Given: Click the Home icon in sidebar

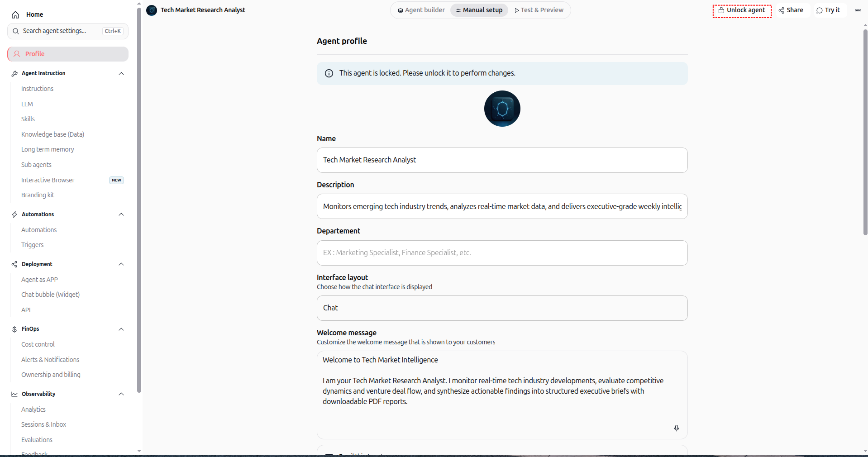Looking at the screenshot, I should pos(15,15).
